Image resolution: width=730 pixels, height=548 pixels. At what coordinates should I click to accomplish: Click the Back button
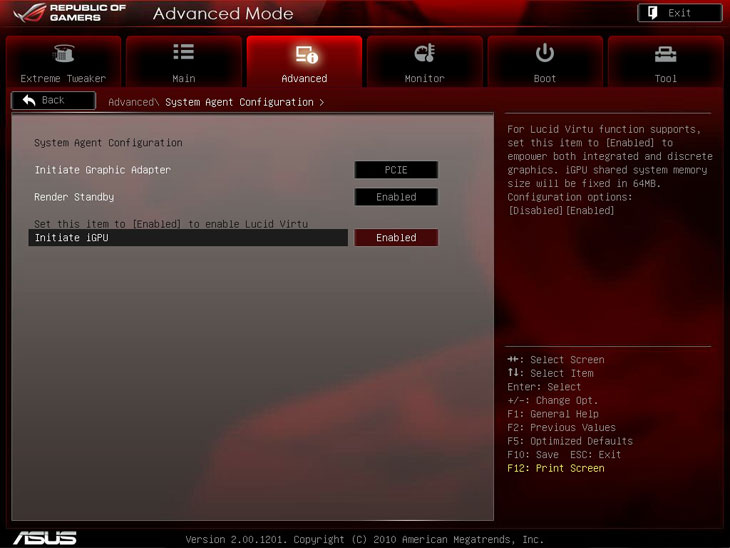coord(53,100)
